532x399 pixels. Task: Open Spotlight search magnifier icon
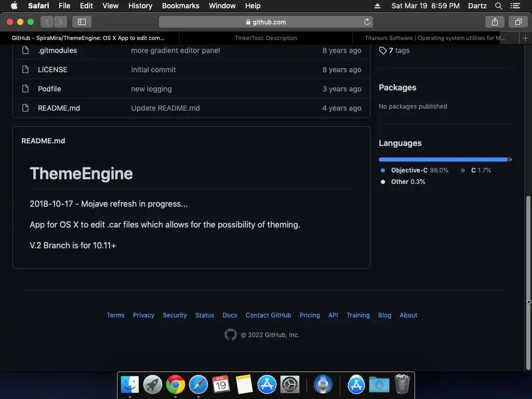tap(498, 6)
